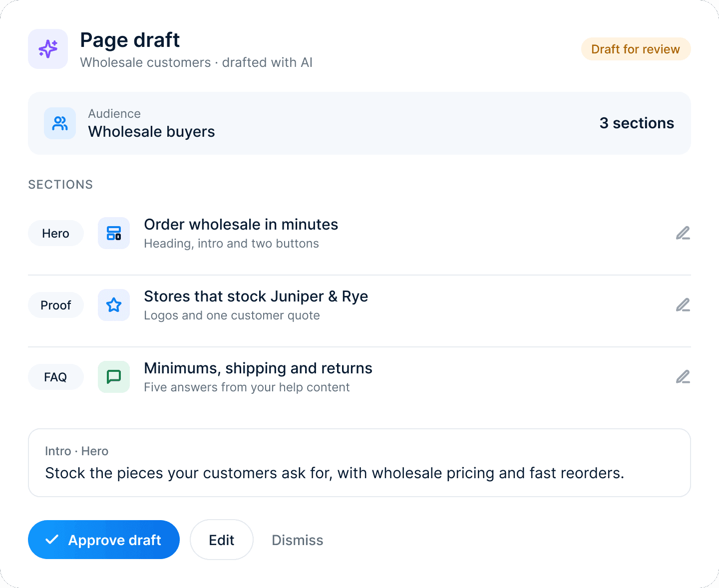Dismiss the page draft
The image size is (719, 588).
298,540
